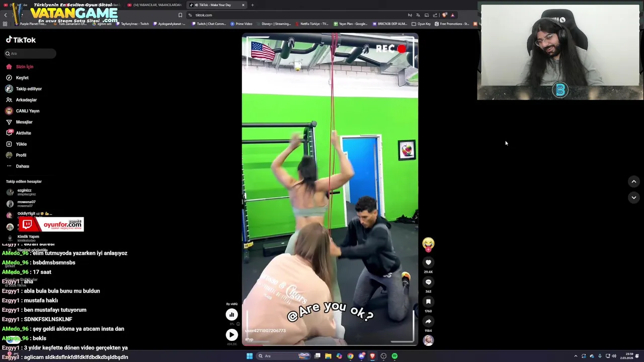
Task: Open Spotify from the taskbar
Action: coord(394,356)
